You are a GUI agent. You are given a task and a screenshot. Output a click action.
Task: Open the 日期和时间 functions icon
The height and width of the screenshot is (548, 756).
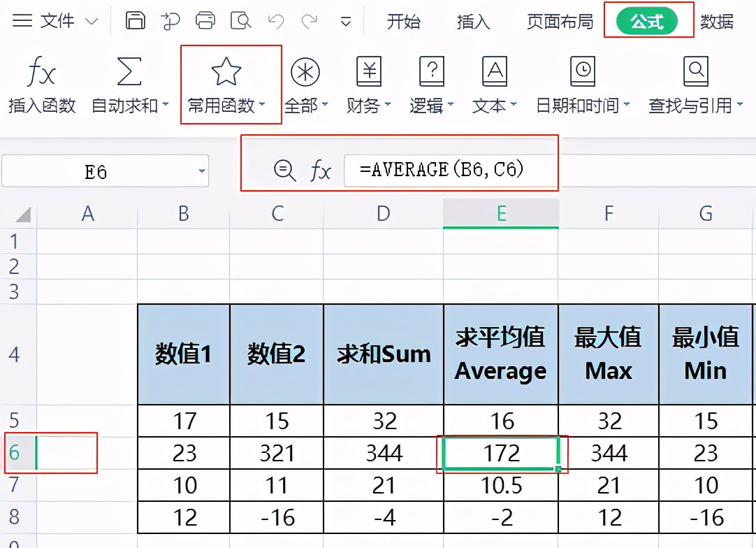tap(583, 71)
